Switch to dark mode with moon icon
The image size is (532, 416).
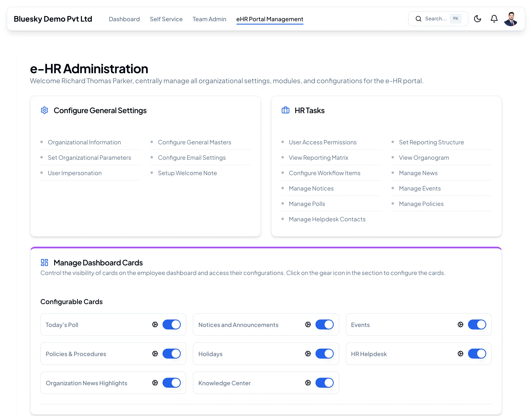(477, 19)
